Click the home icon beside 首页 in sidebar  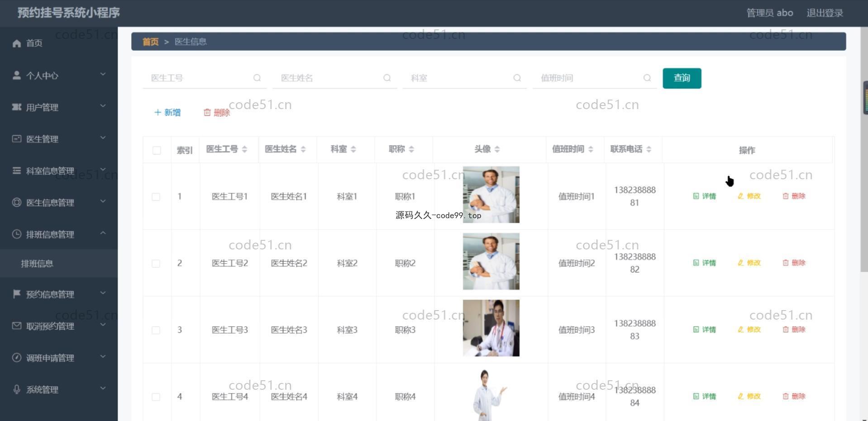pos(17,43)
